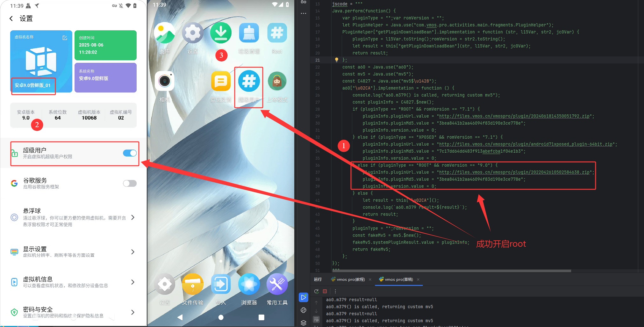Edit the virtual machine name
644x327 pixels.
[x=65, y=38]
